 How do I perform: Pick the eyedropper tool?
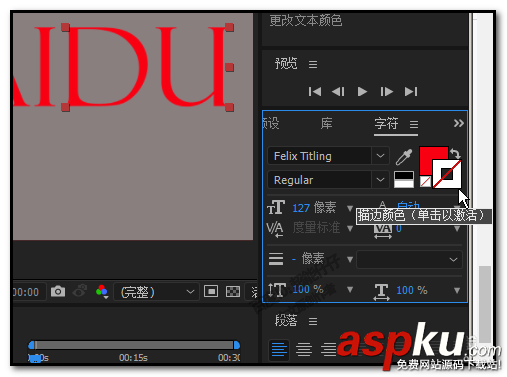pos(404,157)
